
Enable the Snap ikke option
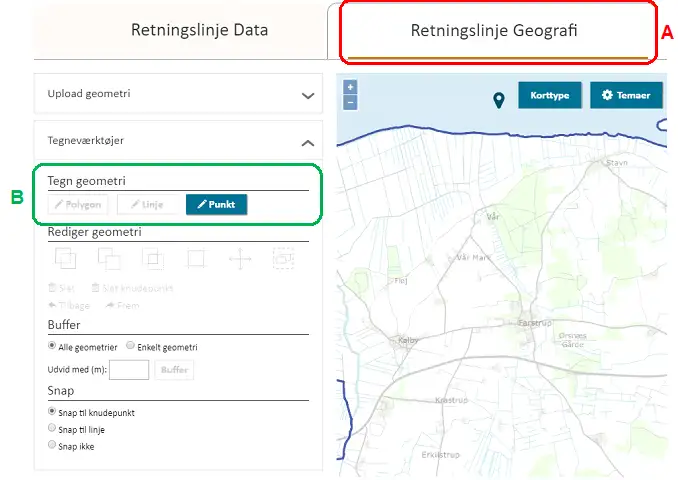click(53, 445)
